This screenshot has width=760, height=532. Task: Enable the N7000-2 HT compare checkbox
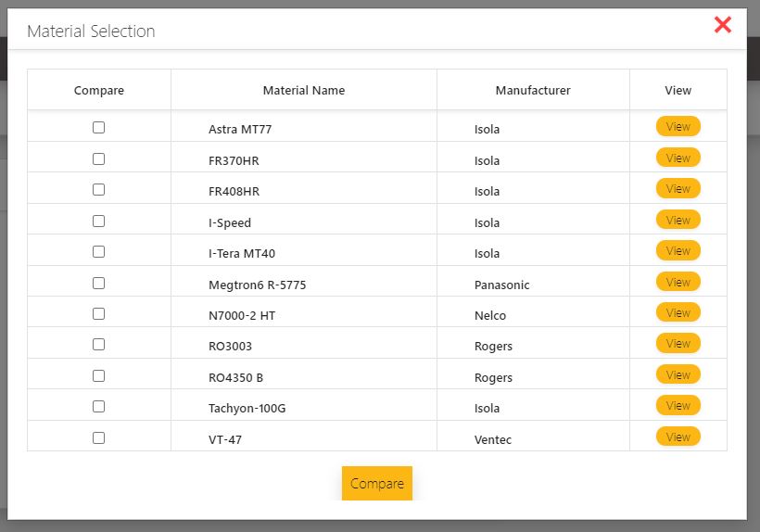tap(98, 313)
